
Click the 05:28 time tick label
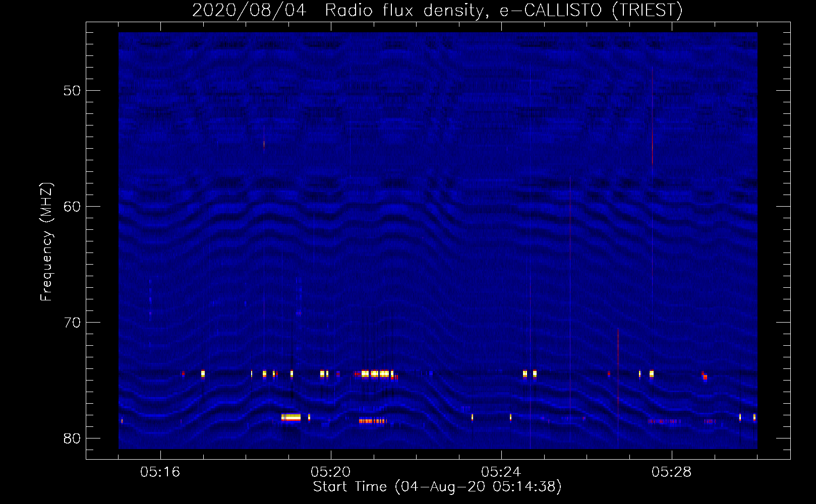click(x=672, y=472)
